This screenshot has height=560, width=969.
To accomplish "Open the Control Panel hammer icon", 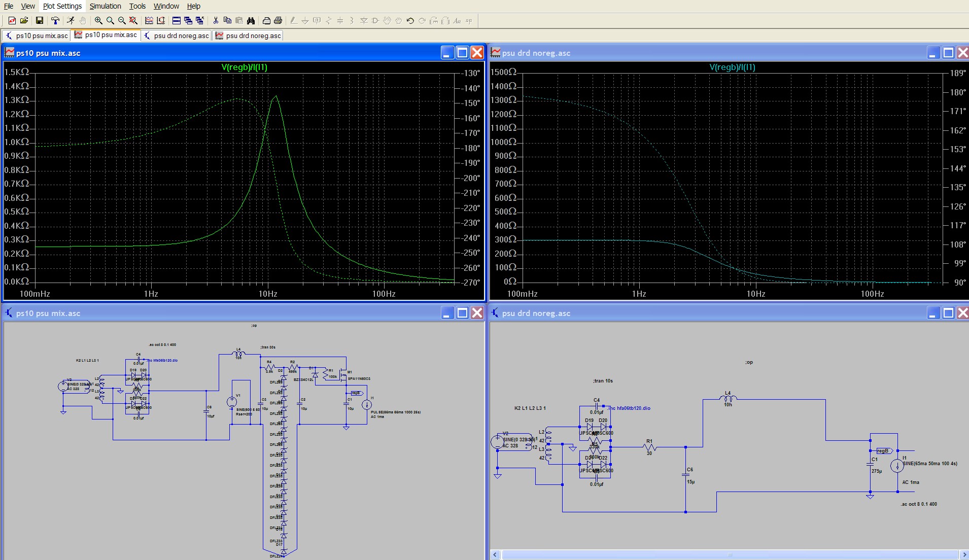I will [x=55, y=21].
